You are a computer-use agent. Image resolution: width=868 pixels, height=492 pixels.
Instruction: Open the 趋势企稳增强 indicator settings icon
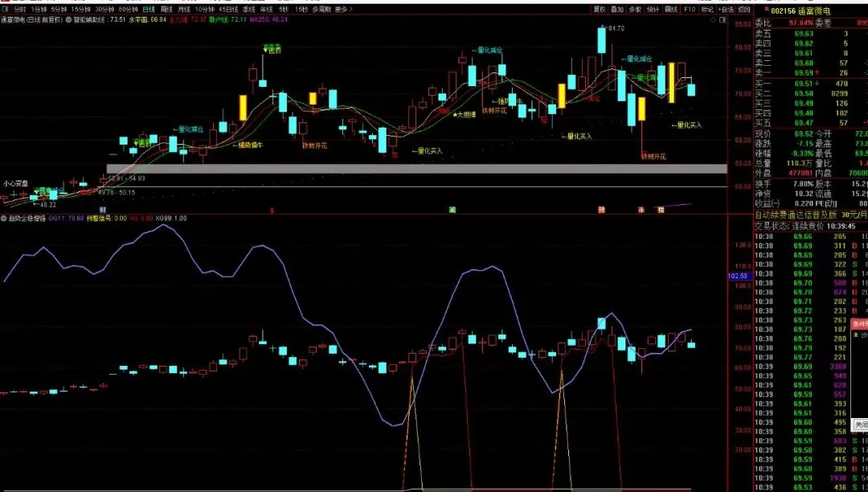pos(4,219)
